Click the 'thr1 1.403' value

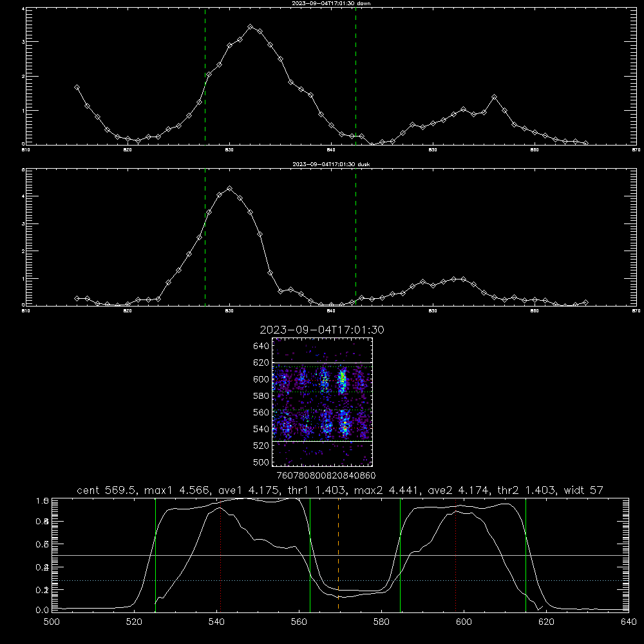click(316, 490)
